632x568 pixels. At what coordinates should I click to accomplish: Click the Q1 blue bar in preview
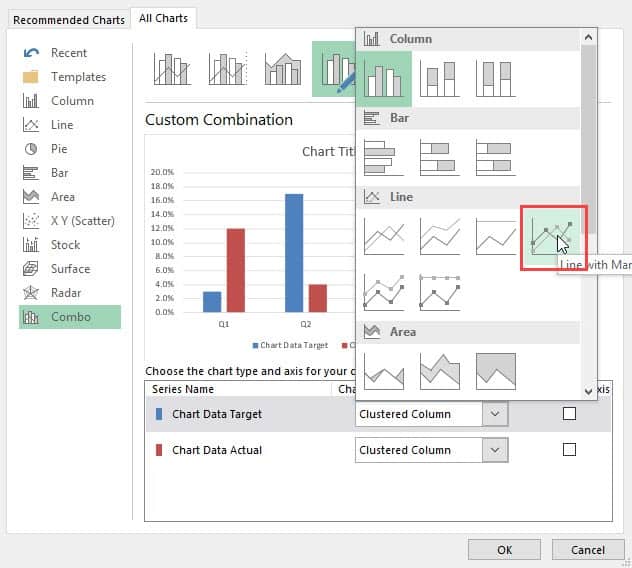212,302
